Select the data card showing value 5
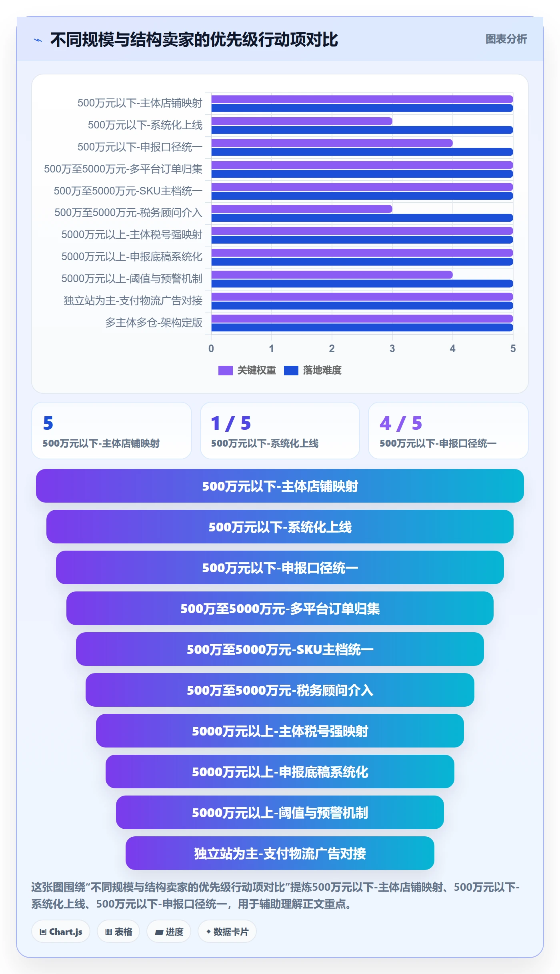Screen dimensions: 560x974 click(112, 431)
